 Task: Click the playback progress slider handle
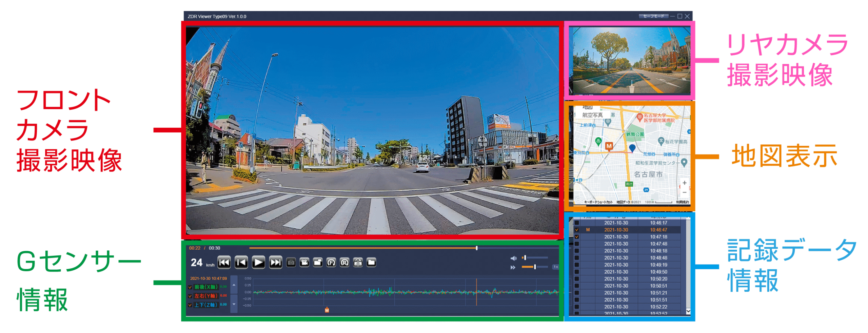pos(476,248)
